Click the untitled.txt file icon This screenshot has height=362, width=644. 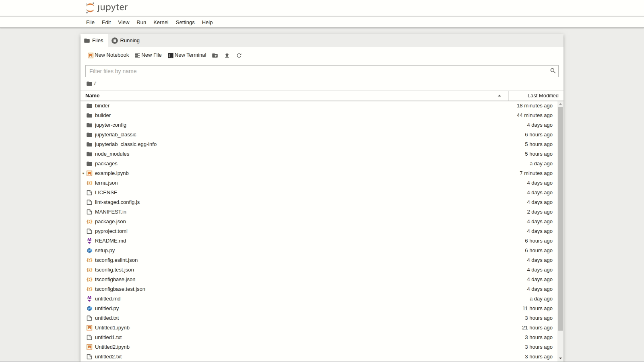click(89, 318)
